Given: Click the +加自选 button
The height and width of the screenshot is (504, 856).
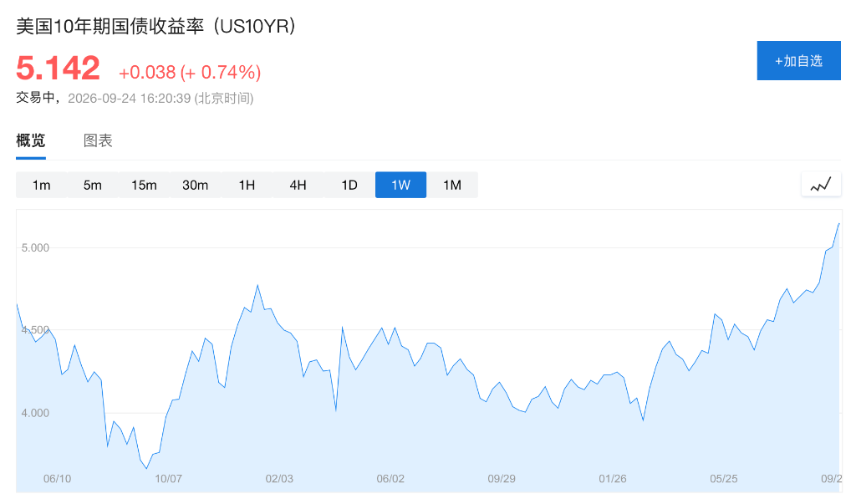Looking at the screenshot, I should [x=798, y=61].
